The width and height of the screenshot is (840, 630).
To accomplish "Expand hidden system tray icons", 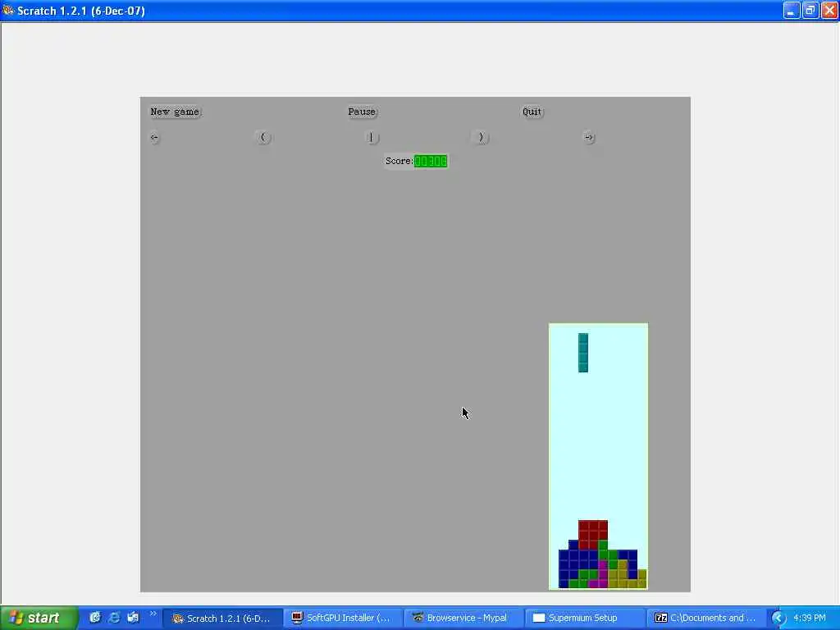I will pos(778,619).
